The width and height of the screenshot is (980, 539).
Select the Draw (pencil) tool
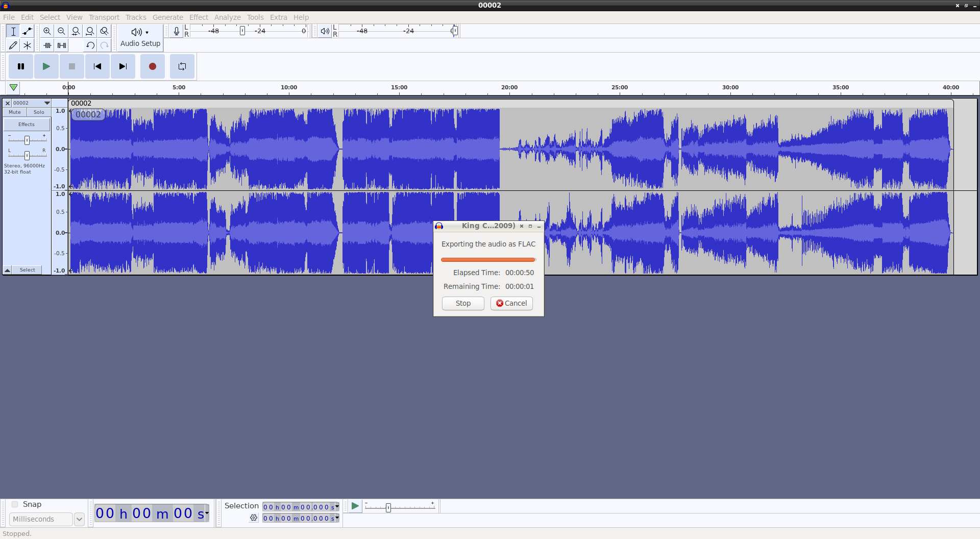(x=13, y=45)
